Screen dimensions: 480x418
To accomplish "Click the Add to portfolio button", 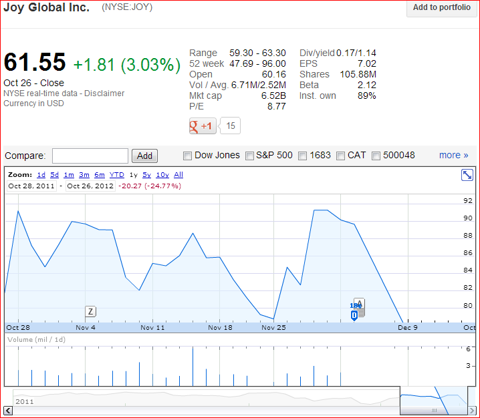I will [442, 8].
